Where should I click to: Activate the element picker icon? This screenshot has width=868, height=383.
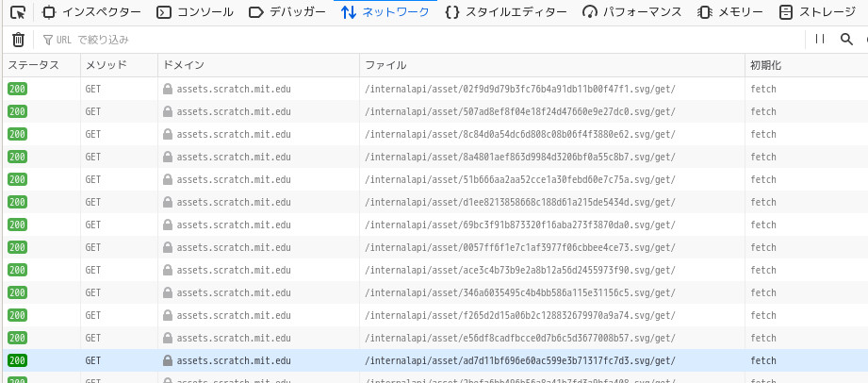[18, 12]
